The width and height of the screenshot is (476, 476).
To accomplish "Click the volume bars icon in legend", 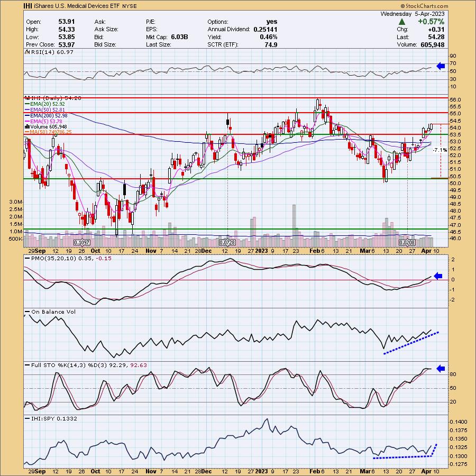I will (x=27, y=126).
